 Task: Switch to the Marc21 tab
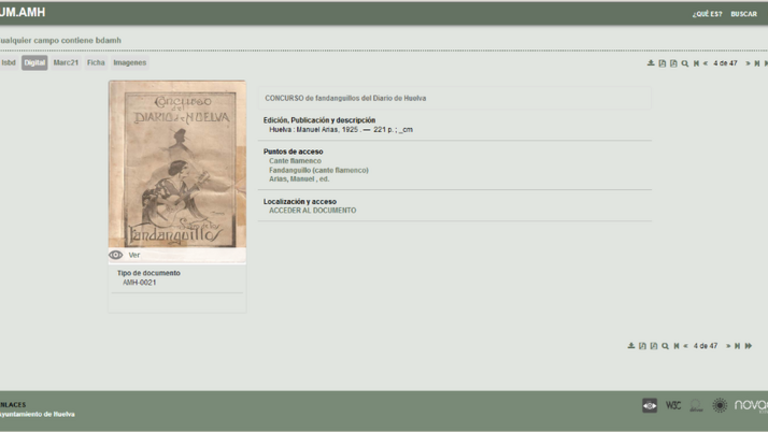pos(66,63)
